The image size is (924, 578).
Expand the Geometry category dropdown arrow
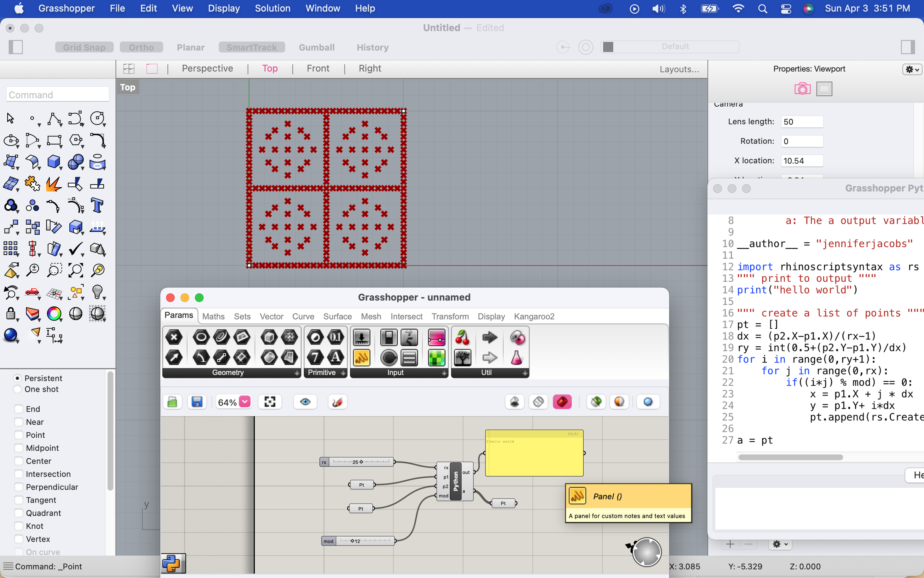tap(296, 373)
